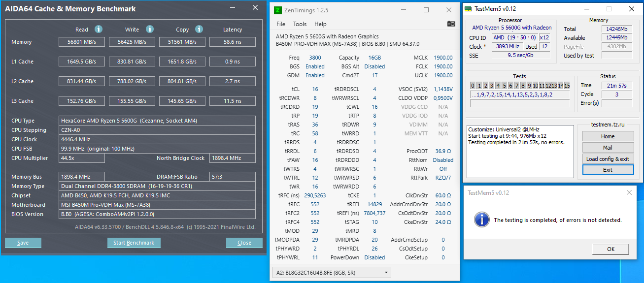Click the Freq 3800 value in ZenTimings
The width and height of the screenshot is (644, 283).
315,58
